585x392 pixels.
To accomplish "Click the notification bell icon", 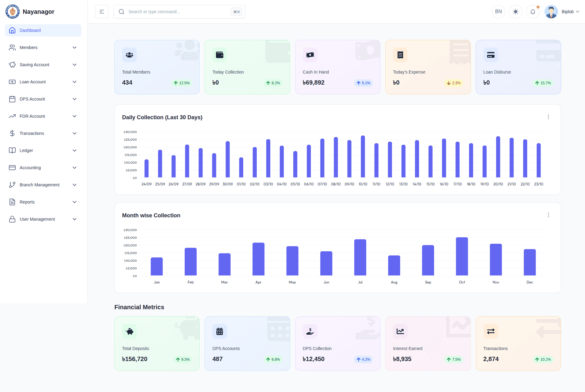I will pyautogui.click(x=533, y=12).
